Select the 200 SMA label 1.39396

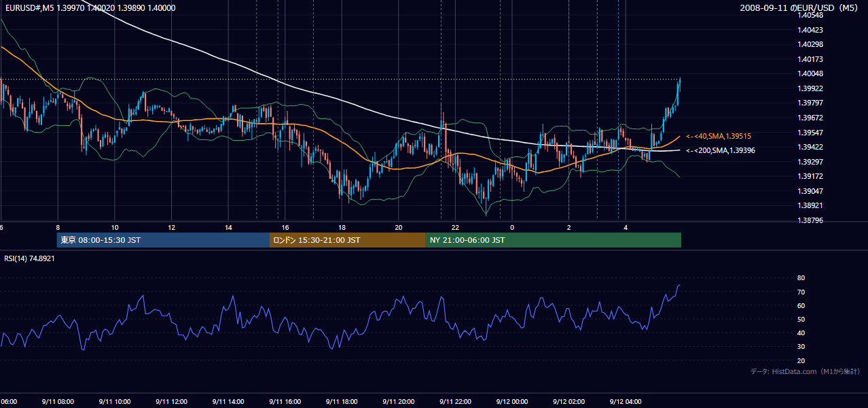[720, 150]
